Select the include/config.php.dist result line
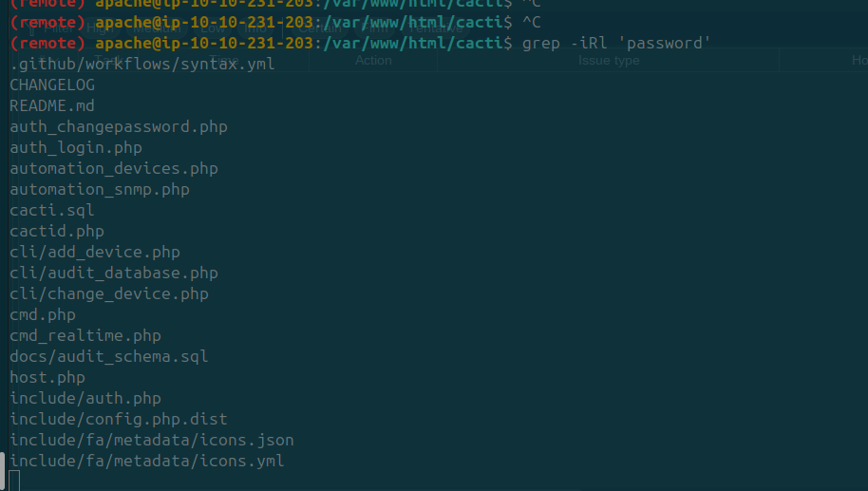 click(x=119, y=419)
